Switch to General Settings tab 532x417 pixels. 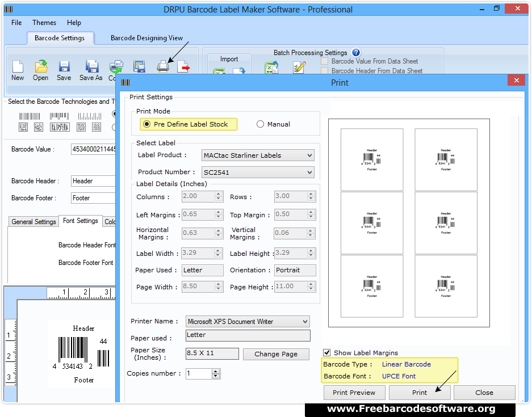coord(33,222)
